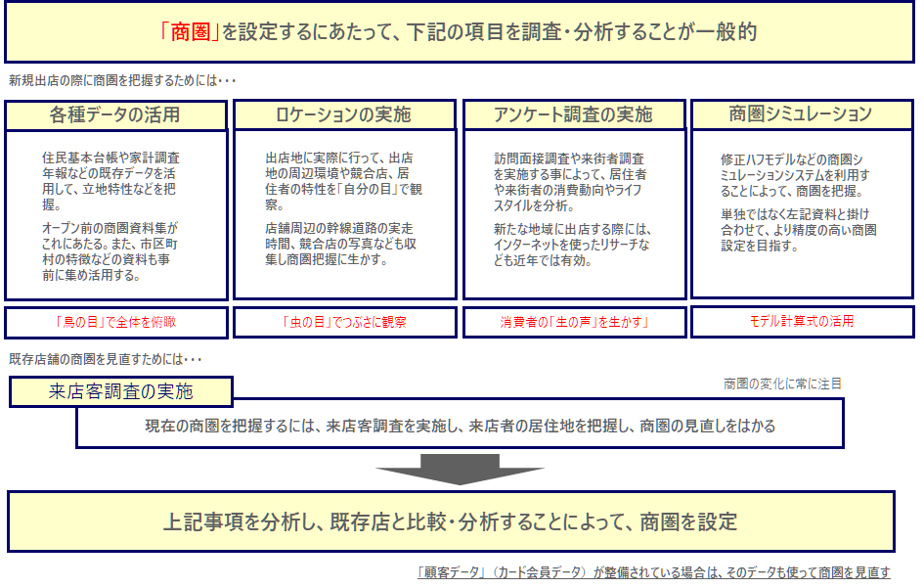Select the 各種データの活用 header
The height and width of the screenshot is (588, 924).
(x=115, y=114)
